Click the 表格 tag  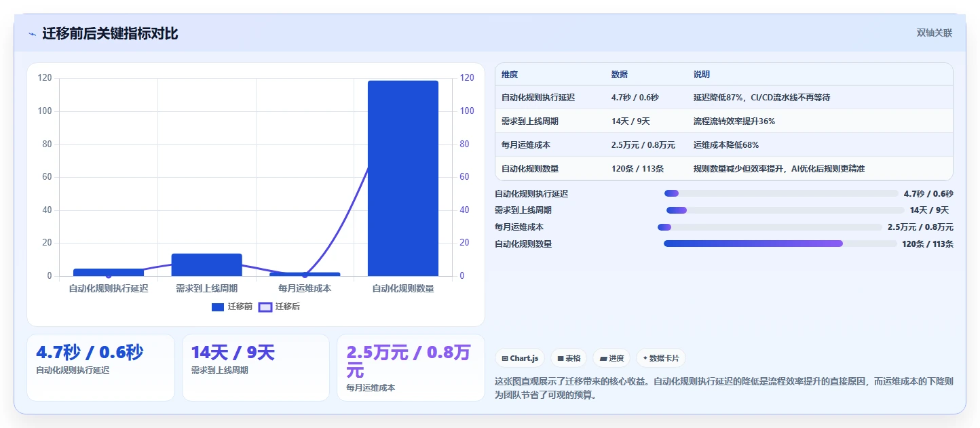point(569,358)
